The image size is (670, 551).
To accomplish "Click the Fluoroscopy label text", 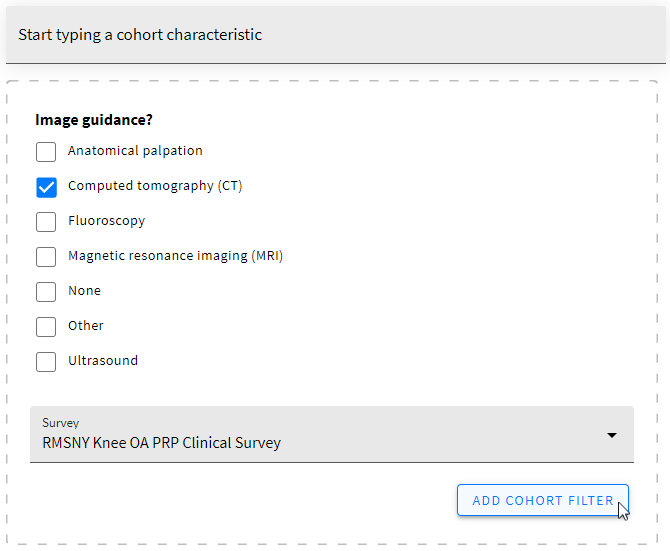I will [x=106, y=221].
